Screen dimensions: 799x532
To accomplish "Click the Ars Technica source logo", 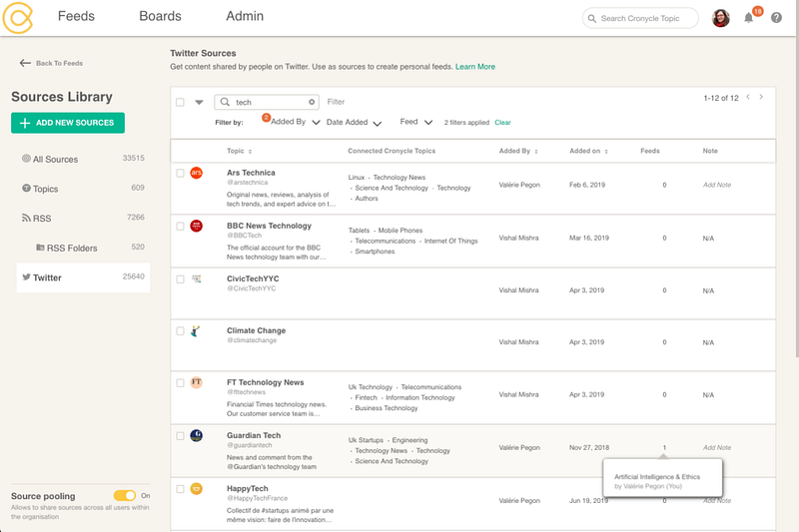I will click(197, 173).
